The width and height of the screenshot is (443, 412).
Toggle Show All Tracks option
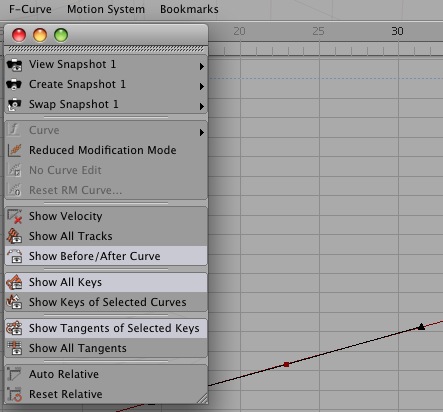coord(106,236)
